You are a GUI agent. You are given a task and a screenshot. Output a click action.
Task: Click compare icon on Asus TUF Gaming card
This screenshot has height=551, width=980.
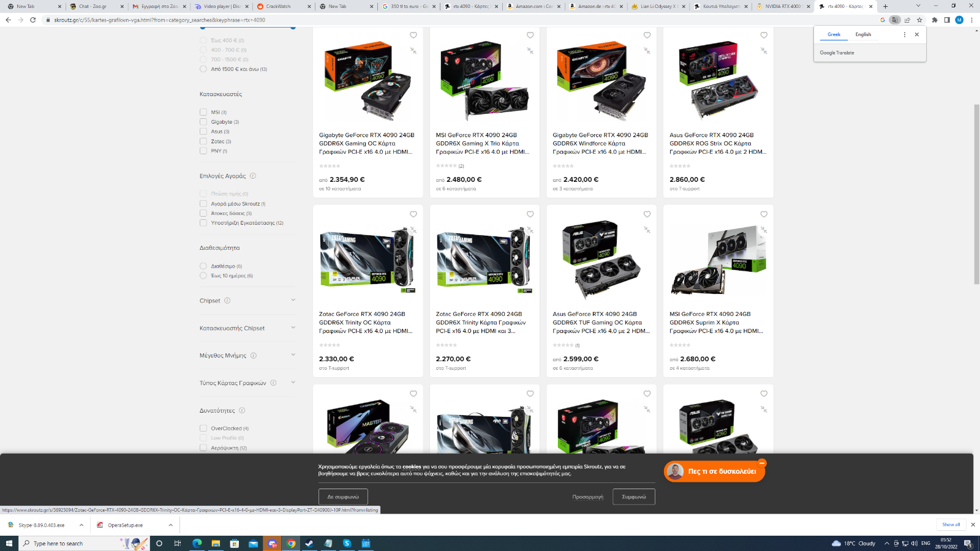pos(647,230)
